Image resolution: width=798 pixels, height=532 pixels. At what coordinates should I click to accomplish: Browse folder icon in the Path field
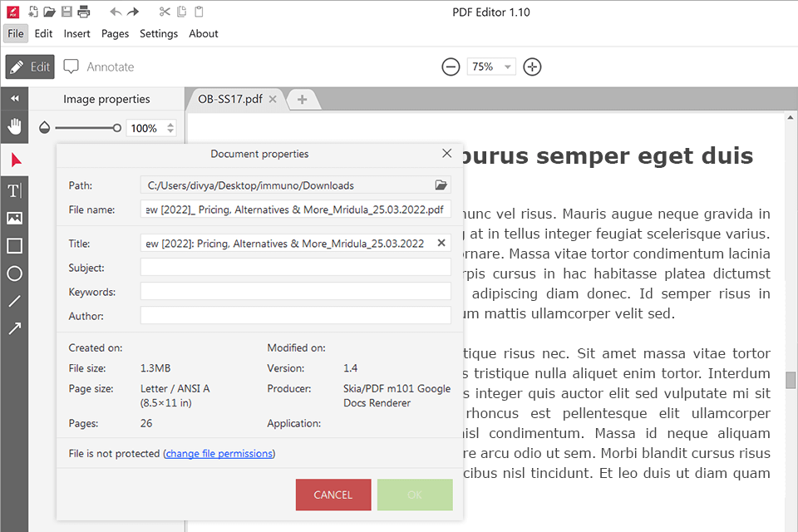click(441, 185)
